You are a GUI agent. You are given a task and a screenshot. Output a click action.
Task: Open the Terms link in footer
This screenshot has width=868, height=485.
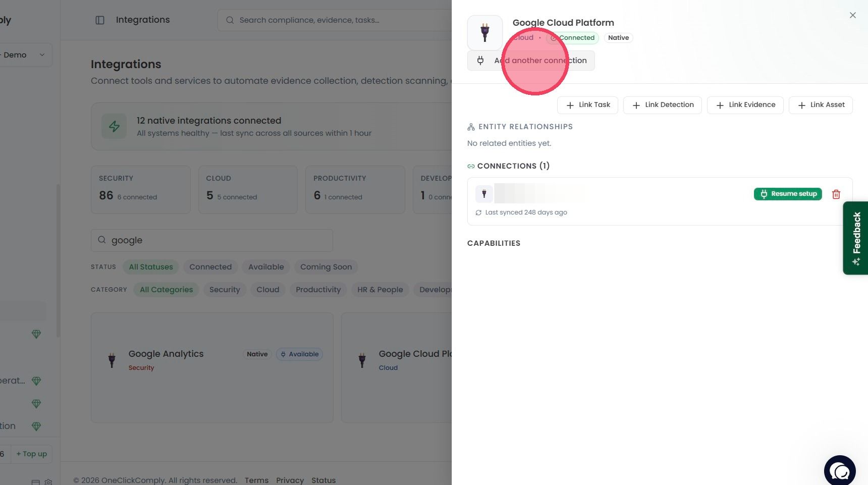[x=256, y=480]
